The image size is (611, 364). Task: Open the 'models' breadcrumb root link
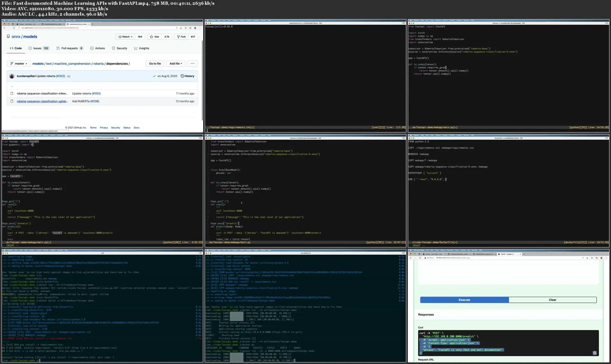click(38, 64)
